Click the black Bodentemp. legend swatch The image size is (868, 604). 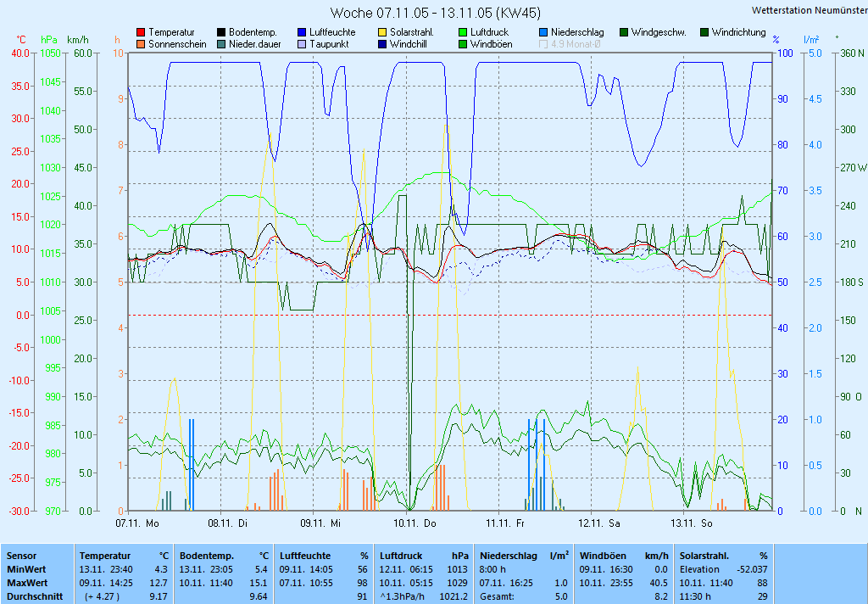(221, 32)
